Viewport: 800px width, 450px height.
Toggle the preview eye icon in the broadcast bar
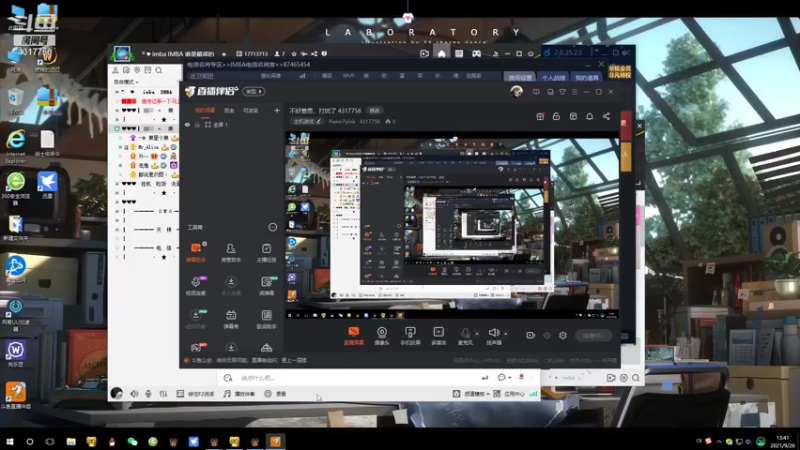(x=547, y=335)
